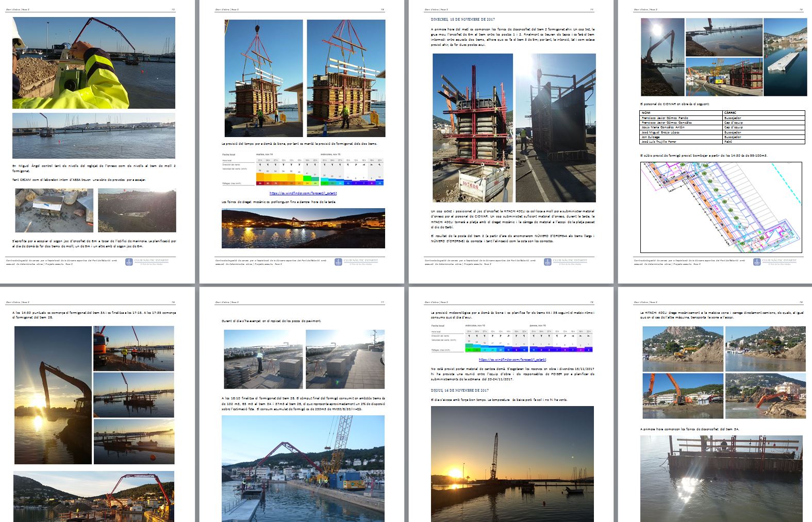812x522 pixels.
Task: Click the marina site plan drawing
Action: pyautogui.click(x=721, y=207)
